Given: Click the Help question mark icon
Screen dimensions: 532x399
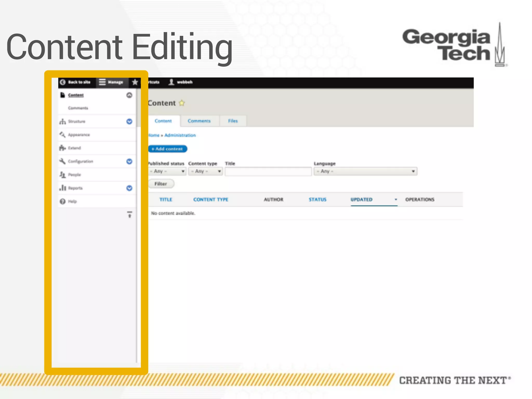Looking at the screenshot, I should pos(63,201).
